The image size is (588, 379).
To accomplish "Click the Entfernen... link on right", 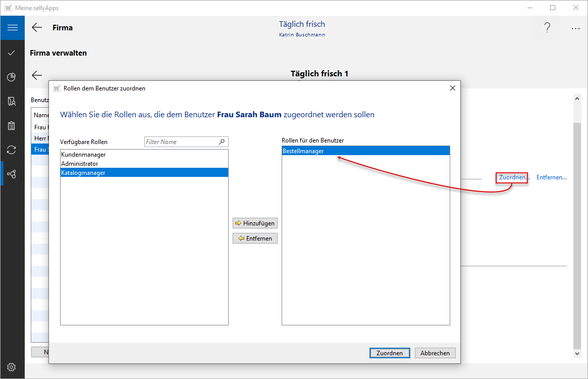I will pos(551,177).
